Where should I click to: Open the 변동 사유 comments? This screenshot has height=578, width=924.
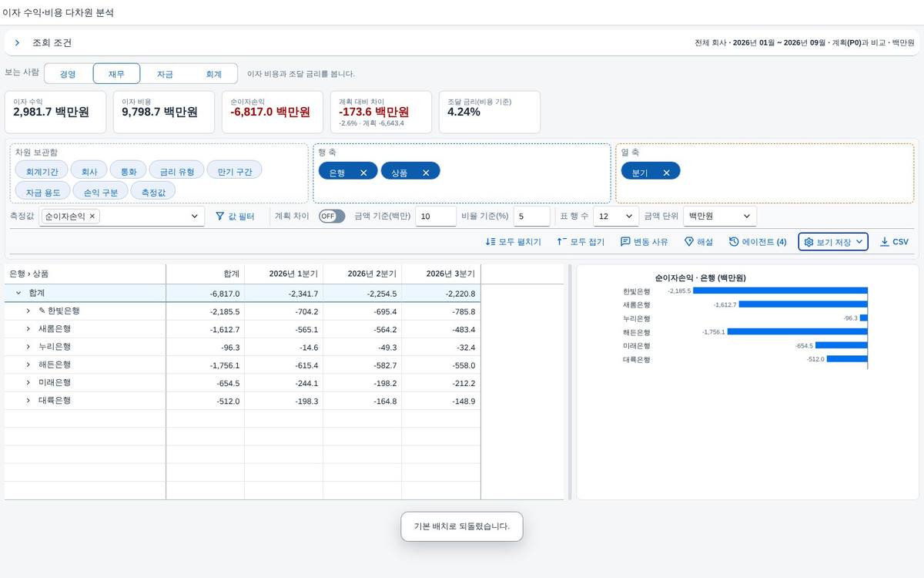(x=644, y=242)
